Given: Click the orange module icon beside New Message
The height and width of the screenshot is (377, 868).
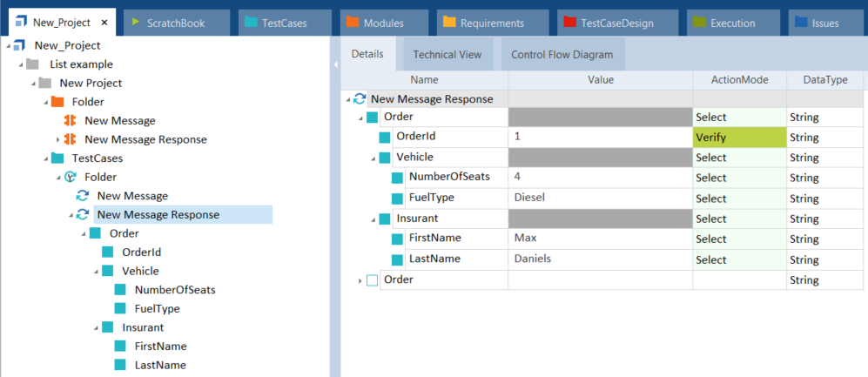Looking at the screenshot, I should (71, 121).
